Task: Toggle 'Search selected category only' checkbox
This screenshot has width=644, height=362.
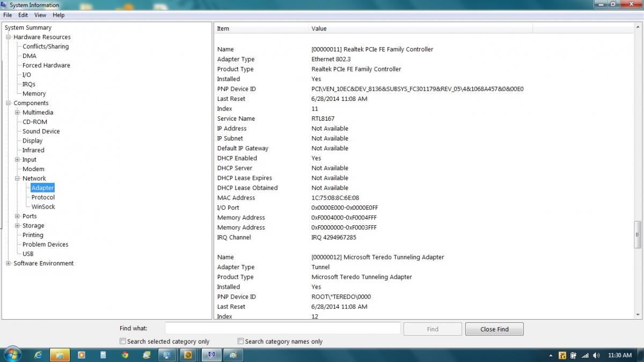Action: [123, 341]
